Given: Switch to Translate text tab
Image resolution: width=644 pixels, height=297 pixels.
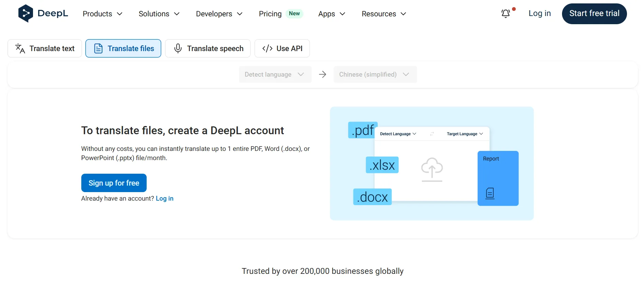Looking at the screenshot, I should click(45, 48).
